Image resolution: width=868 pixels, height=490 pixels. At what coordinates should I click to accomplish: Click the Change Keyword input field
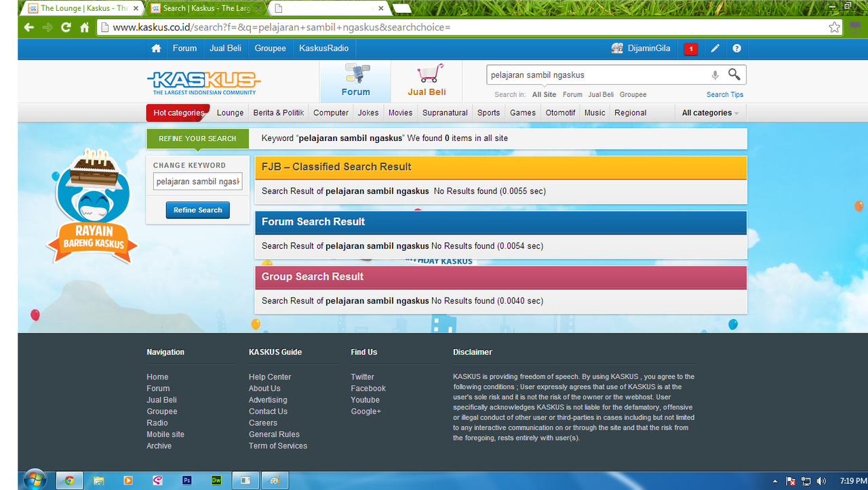tap(197, 182)
